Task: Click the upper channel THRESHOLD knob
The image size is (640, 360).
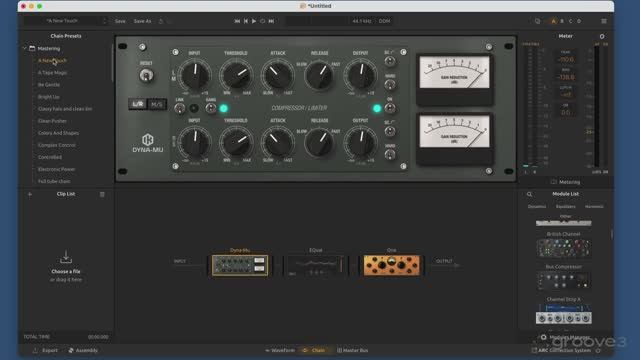Action: tap(236, 75)
